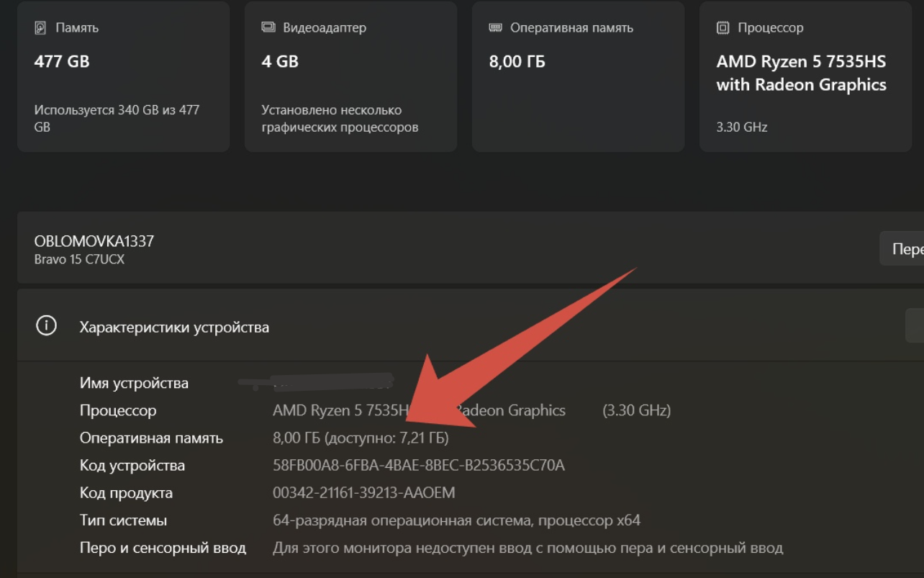
Task: Click the 8,00 ГБ value in the RAM card
Action: click(517, 62)
